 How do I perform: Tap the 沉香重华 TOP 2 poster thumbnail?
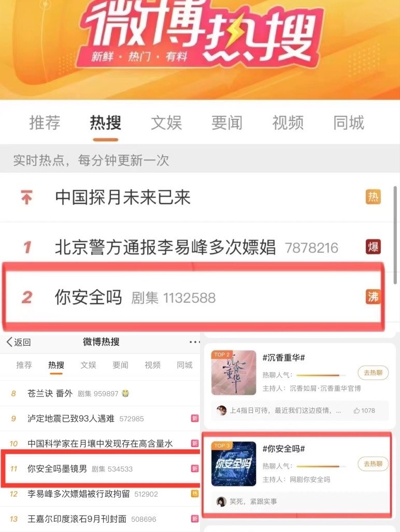tap(234, 373)
